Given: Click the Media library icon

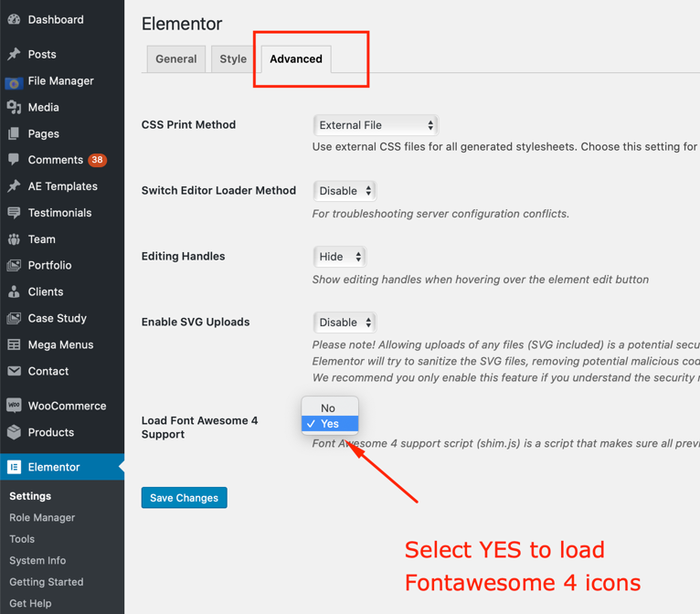Looking at the screenshot, I should [14, 108].
